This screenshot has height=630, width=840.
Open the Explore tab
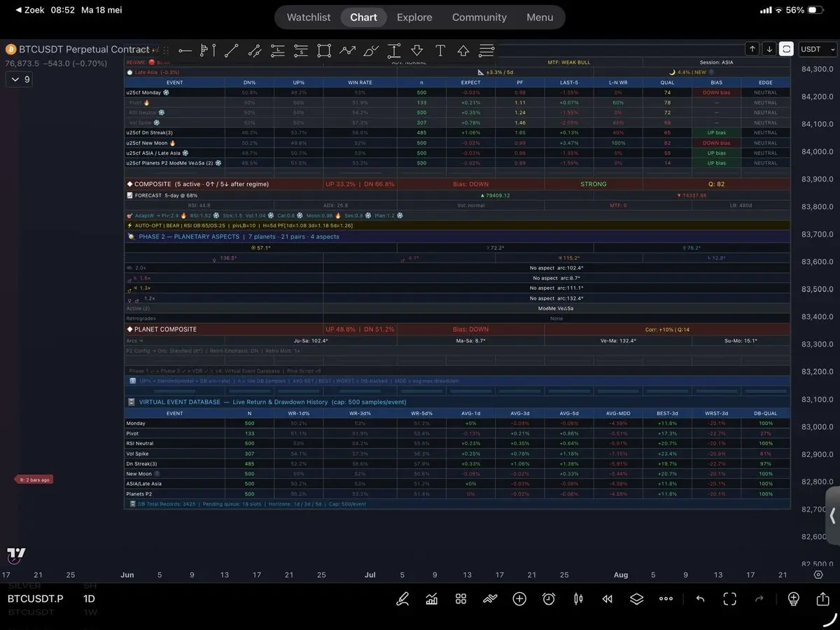(x=414, y=17)
